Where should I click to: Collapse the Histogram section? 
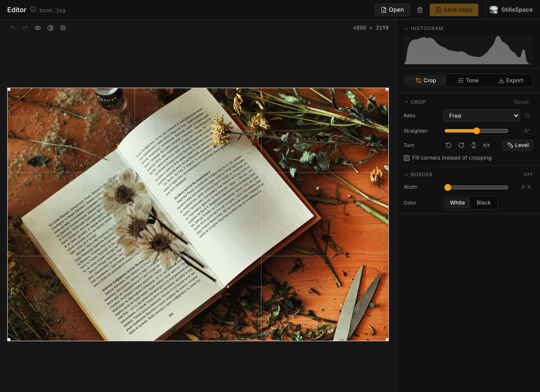click(406, 29)
